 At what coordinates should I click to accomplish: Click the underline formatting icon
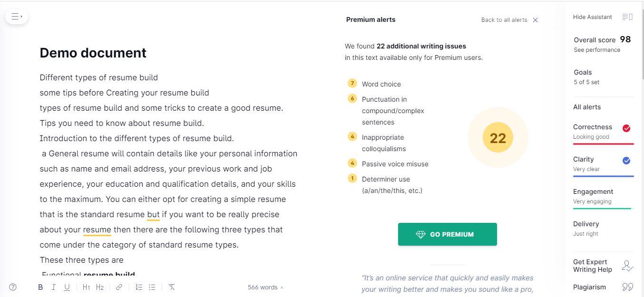[x=67, y=287]
